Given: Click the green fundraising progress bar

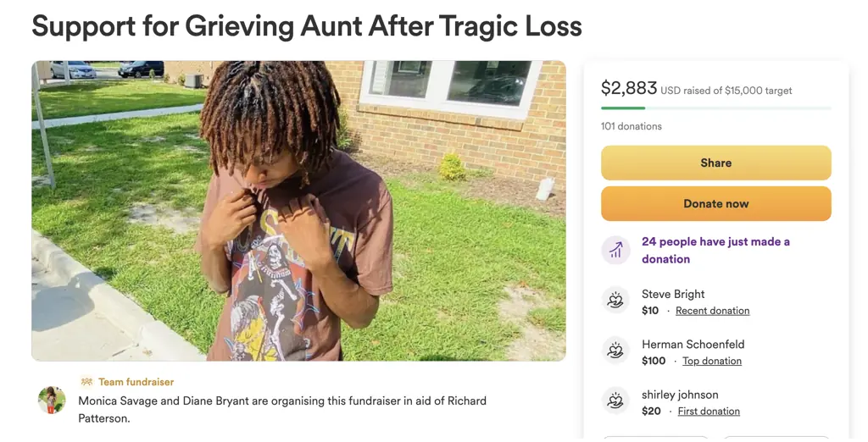Looking at the screenshot, I should coord(623,108).
